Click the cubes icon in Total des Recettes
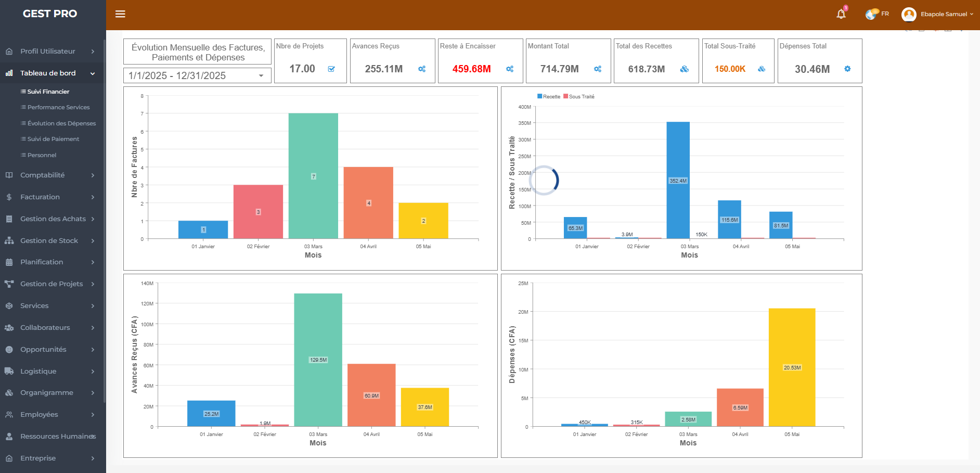This screenshot has height=473, width=980. coord(685,69)
